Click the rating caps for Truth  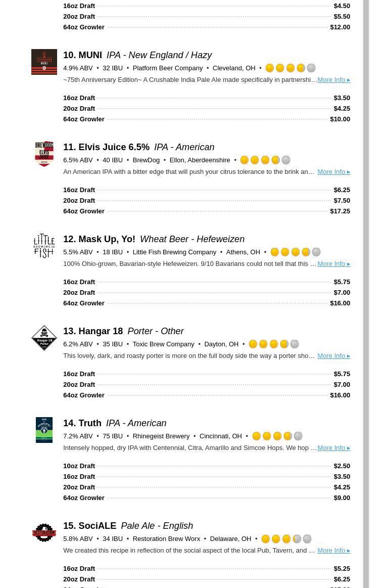tap(277, 436)
